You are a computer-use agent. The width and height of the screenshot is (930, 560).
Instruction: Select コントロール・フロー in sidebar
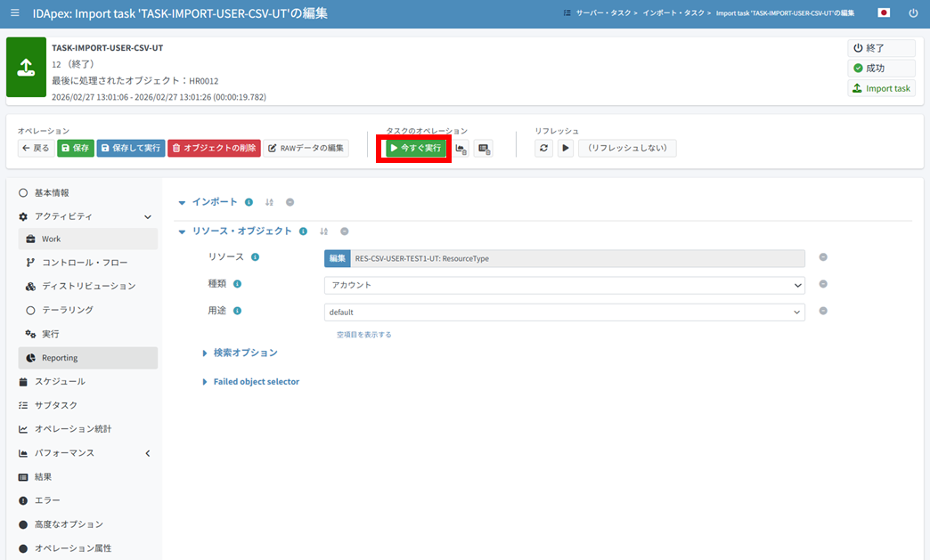click(84, 263)
